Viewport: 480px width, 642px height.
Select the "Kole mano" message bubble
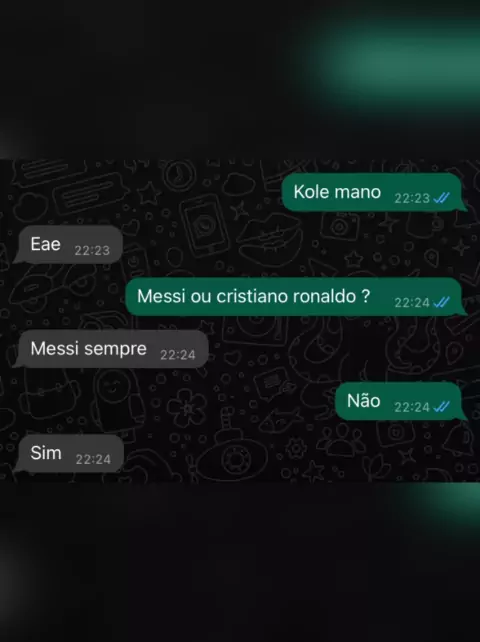[x=374, y=192]
